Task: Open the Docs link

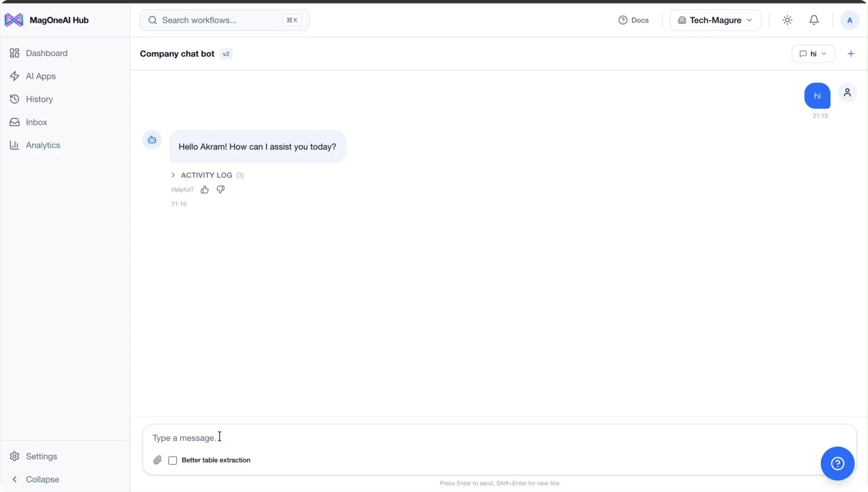Action: pos(634,20)
